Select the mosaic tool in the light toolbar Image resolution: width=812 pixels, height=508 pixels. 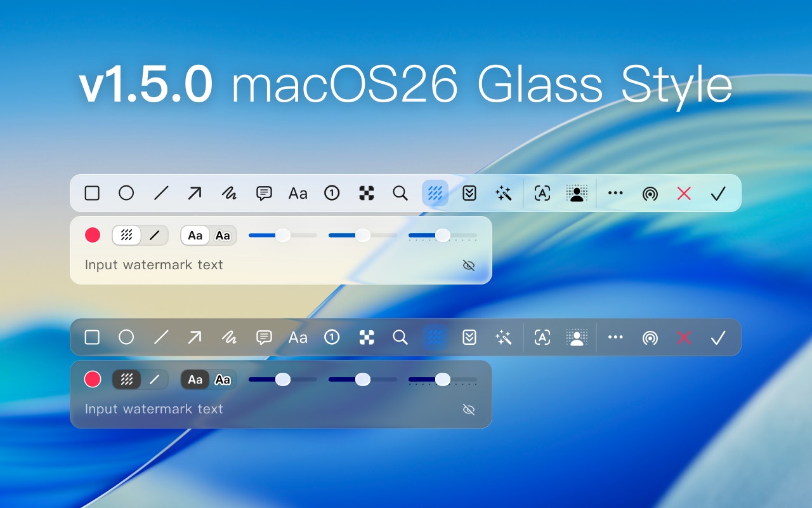367,193
